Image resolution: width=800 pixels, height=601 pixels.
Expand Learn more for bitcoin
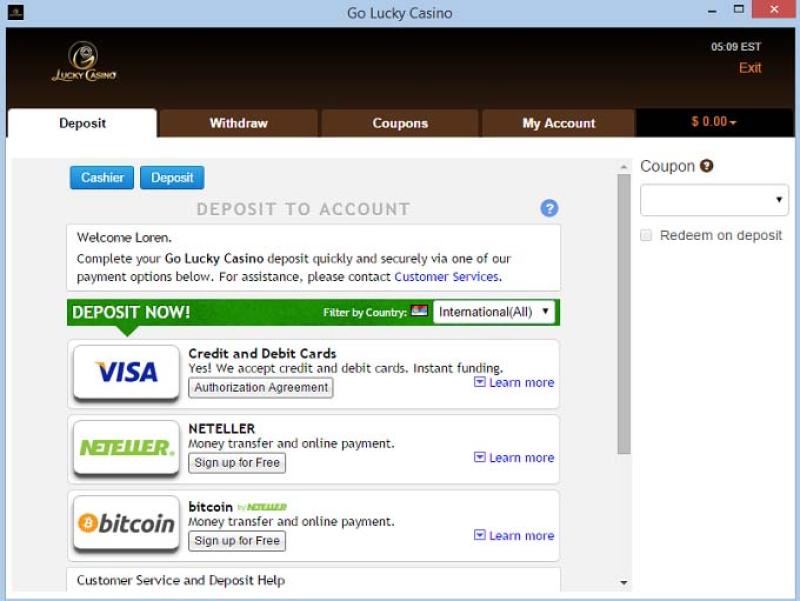tap(514, 535)
